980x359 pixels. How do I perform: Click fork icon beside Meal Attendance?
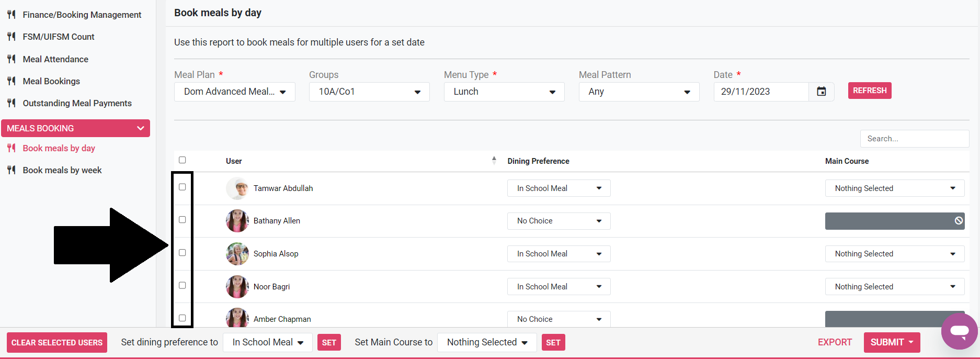click(x=12, y=59)
